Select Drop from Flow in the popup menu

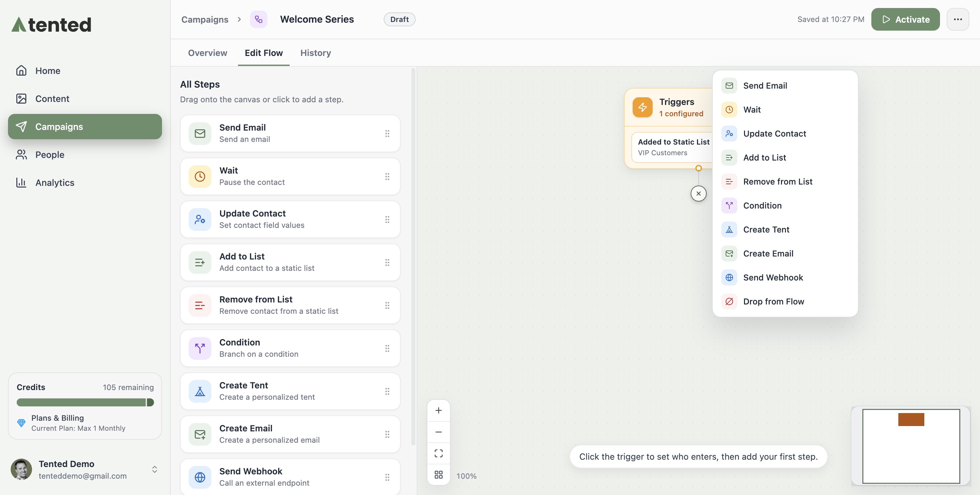point(785,301)
